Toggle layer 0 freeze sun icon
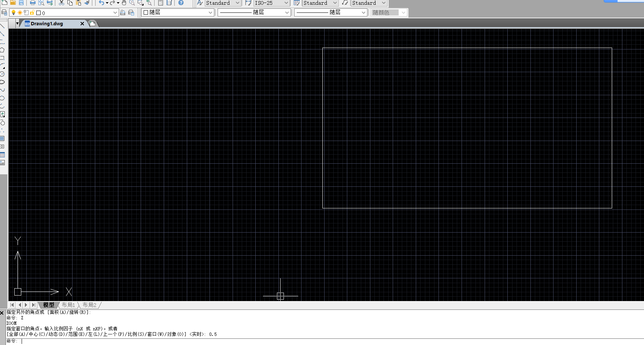The height and width of the screenshot is (345, 644). tap(20, 13)
